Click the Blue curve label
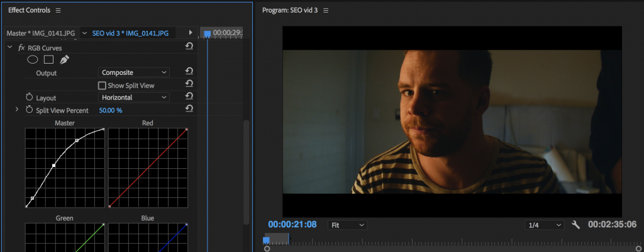Screen dimensions: 644x252 (x=147, y=218)
